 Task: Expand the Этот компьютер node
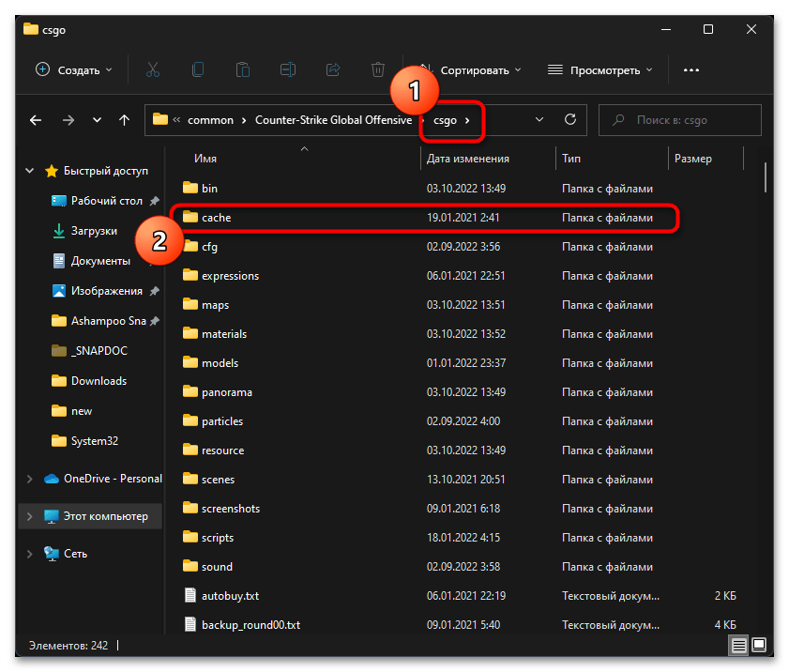tap(30, 516)
